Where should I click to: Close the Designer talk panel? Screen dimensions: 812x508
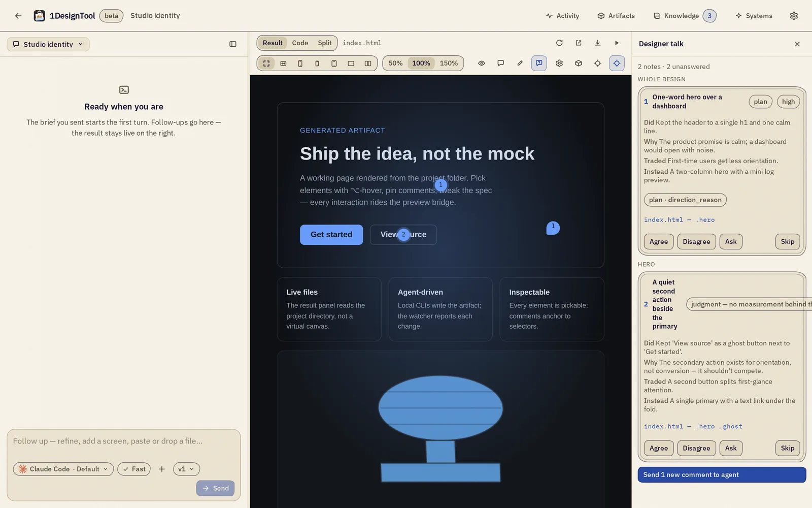(x=797, y=44)
